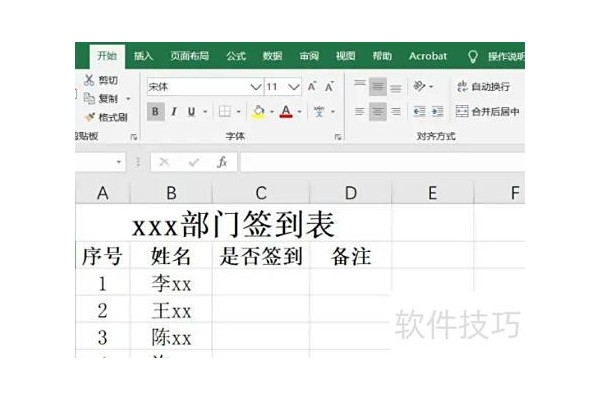Open the Font group dialog launcher
Screen dimensions: 600x400
tap(338, 137)
